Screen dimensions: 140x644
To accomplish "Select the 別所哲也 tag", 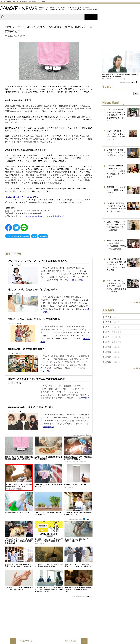I will point(43,236).
